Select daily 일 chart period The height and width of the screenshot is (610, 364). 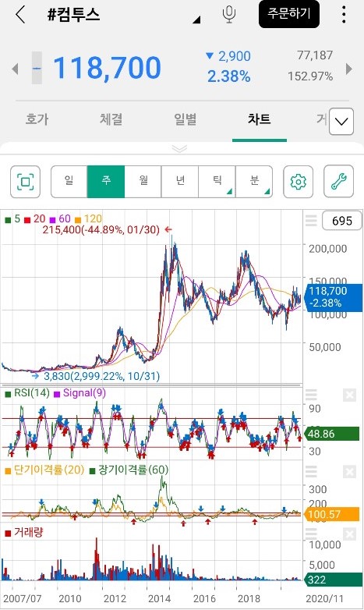point(69,182)
